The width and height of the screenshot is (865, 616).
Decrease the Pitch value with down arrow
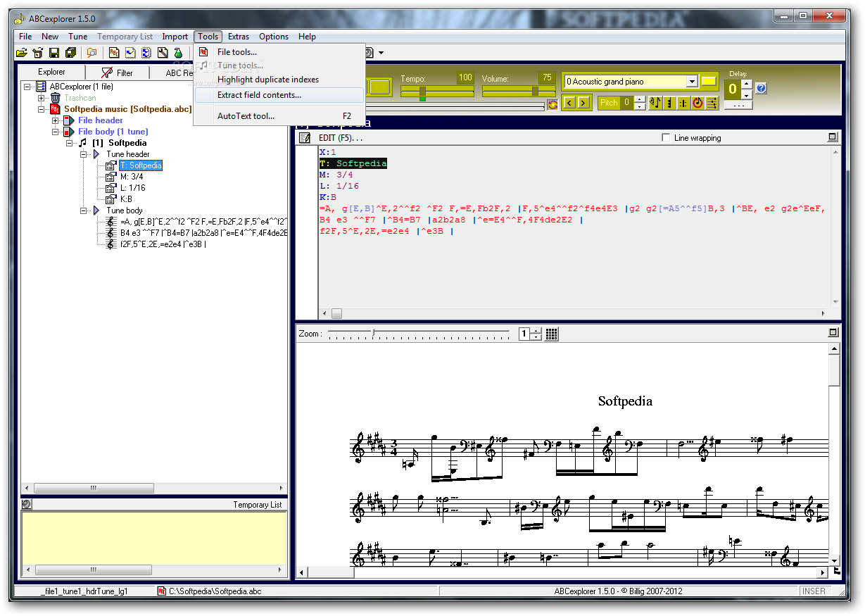[x=639, y=106]
